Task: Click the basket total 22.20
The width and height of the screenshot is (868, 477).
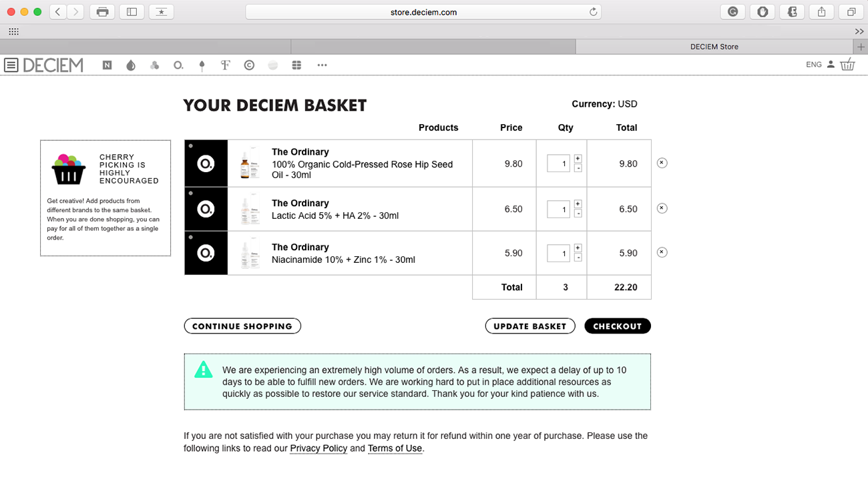Action: [626, 288]
